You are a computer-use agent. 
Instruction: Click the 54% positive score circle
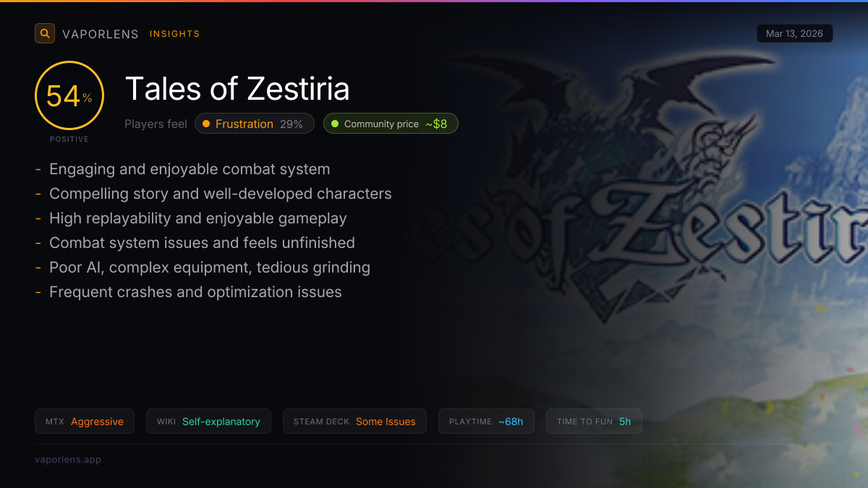[x=69, y=95]
